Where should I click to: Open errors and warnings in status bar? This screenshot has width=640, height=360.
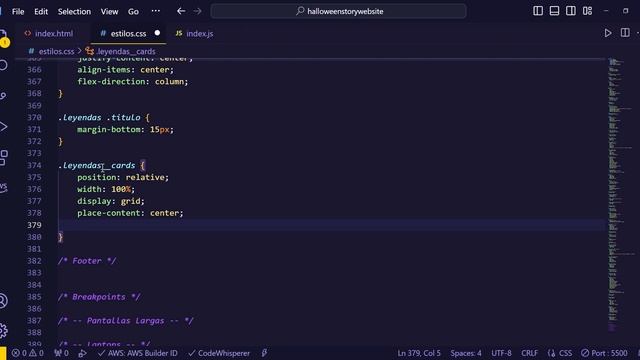pos(27,353)
